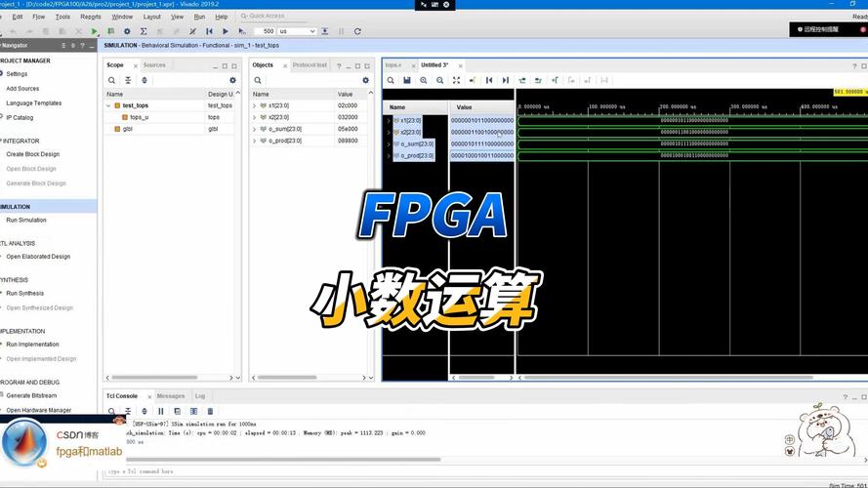868x488 pixels.
Task: Expand x1[23:0] in Objects panel
Action: pyautogui.click(x=254, y=105)
